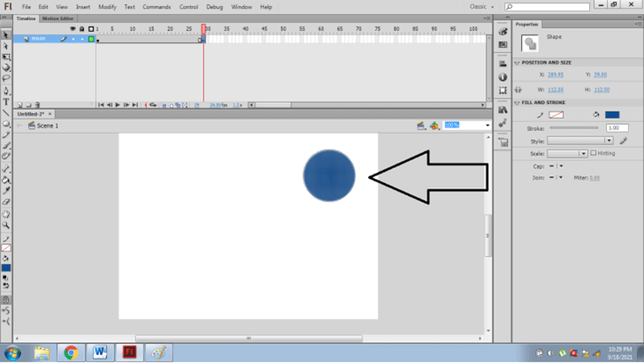This screenshot has height=363, width=644.
Task: Toggle width-height lock constraint icon
Action: click(x=518, y=89)
